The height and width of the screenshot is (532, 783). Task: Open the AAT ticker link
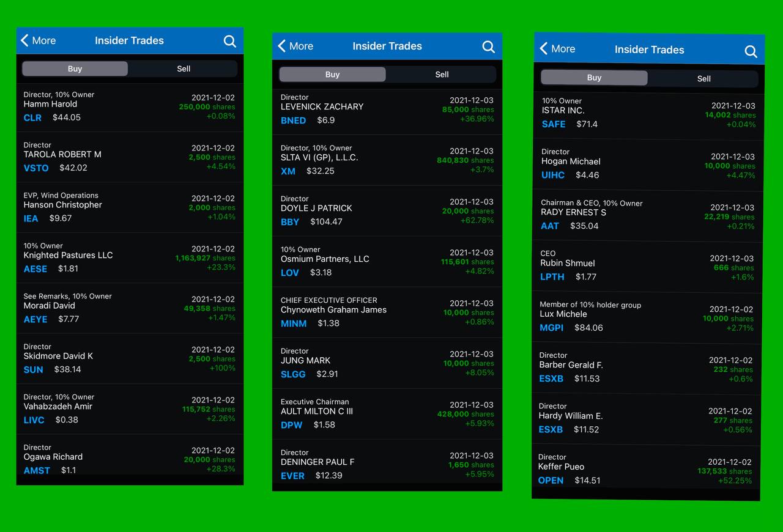550,226
